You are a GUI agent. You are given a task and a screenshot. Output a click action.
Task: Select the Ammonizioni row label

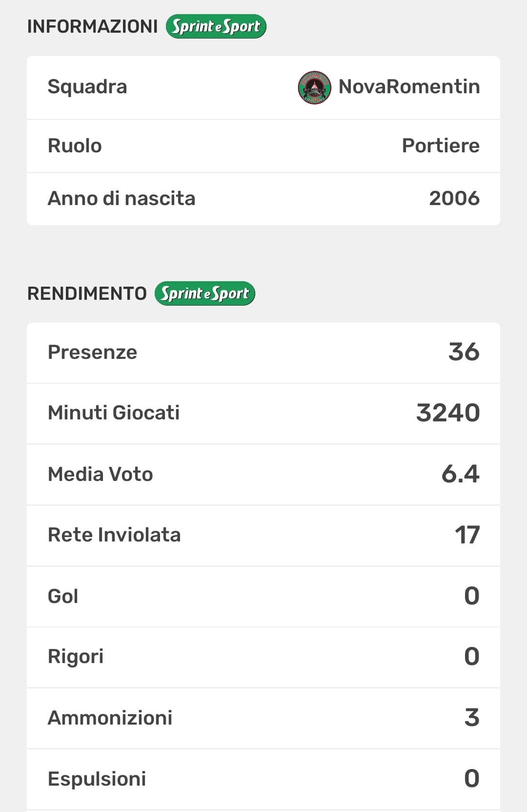point(110,718)
